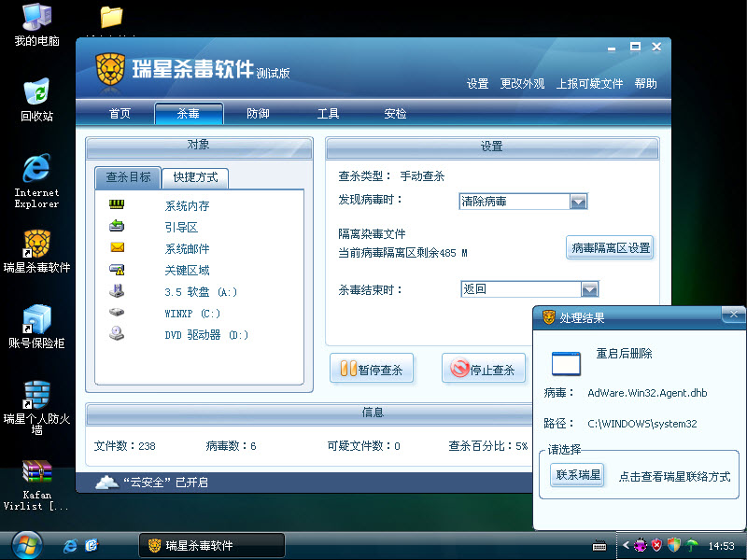Select the DVD drive D: icon
Screen dimensions: 747x560
pos(117,333)
